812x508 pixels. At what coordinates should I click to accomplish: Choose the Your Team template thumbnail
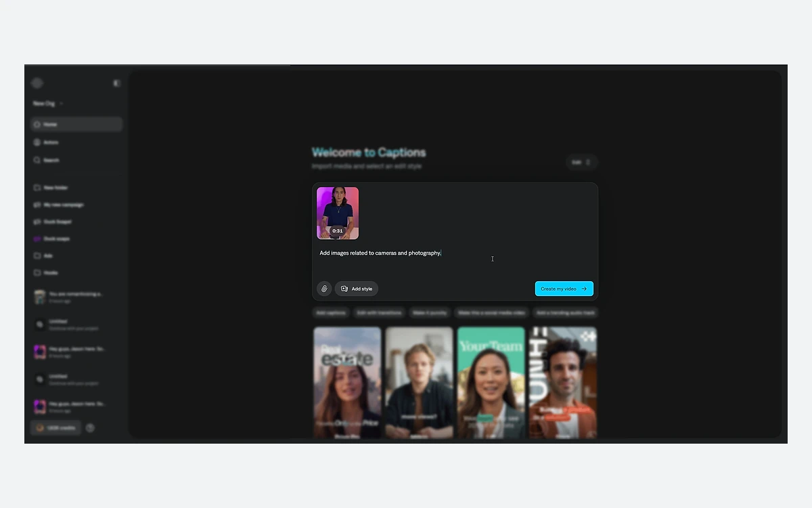491,383
